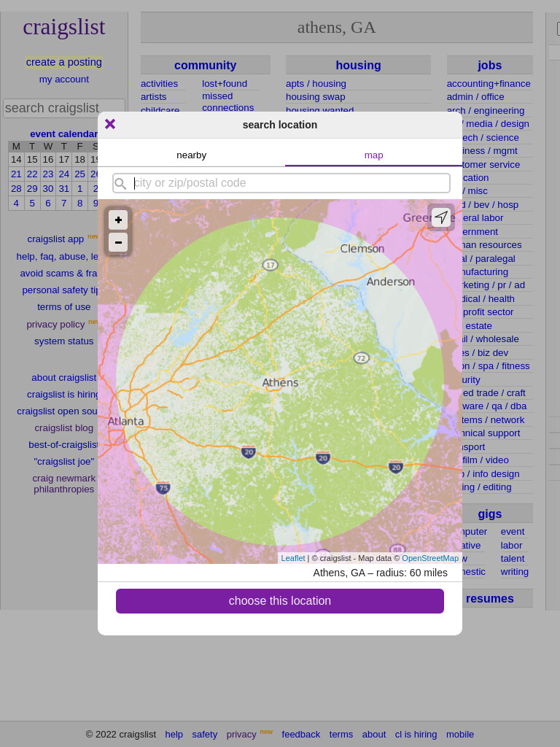Viewport: 560px width, 747px height.
Task: Focus the search craigslist box
Action: (64, 108)
